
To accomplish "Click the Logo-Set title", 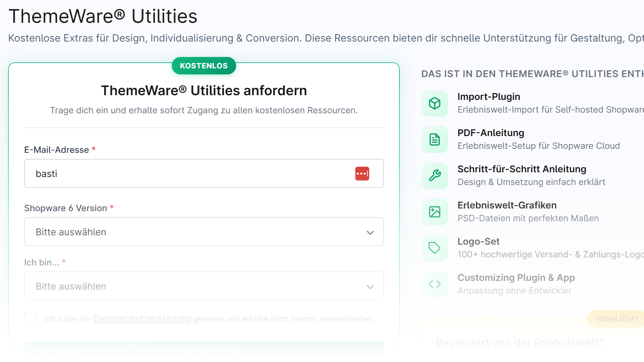I will tap(479, 241).
